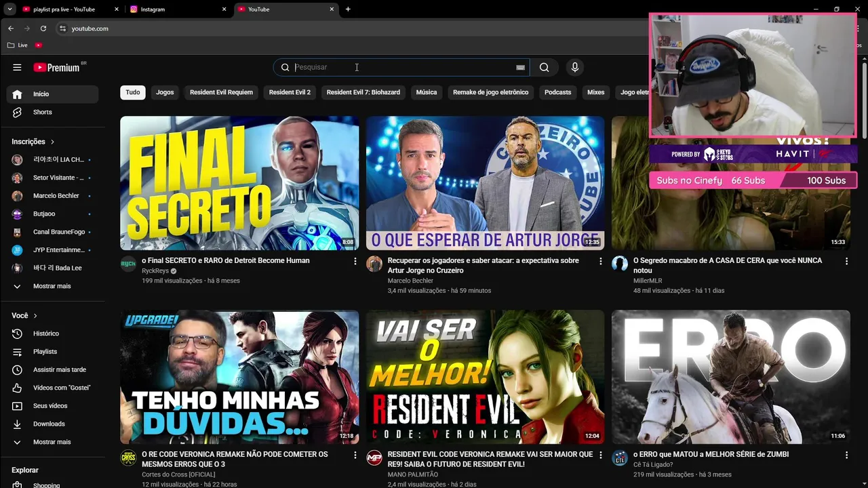Open options menu for Detroit Become Human video

tap(355, 261)
